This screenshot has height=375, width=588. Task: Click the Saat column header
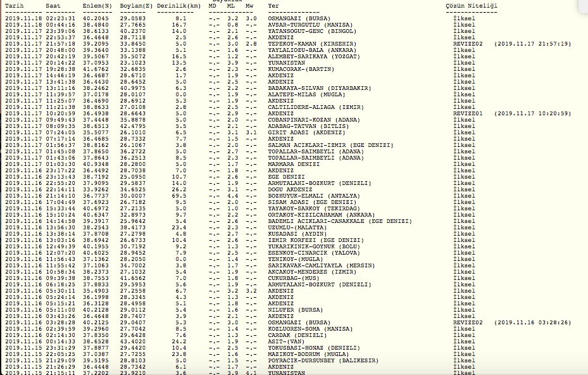coord(53,6)
